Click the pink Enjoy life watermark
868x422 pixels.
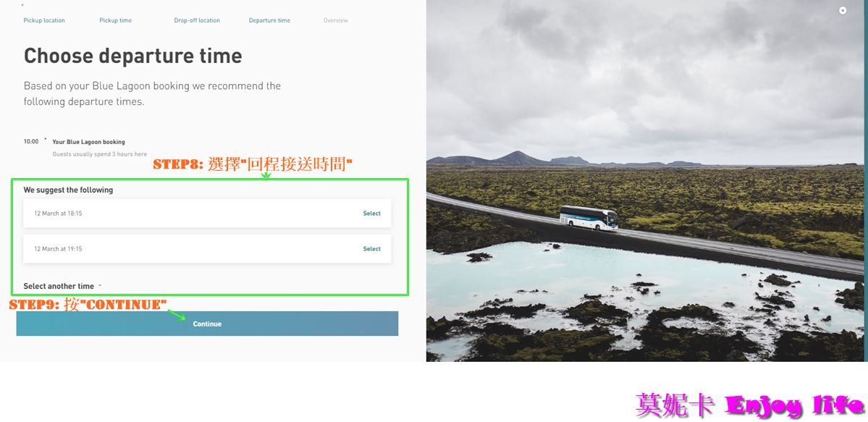point(795,405)
